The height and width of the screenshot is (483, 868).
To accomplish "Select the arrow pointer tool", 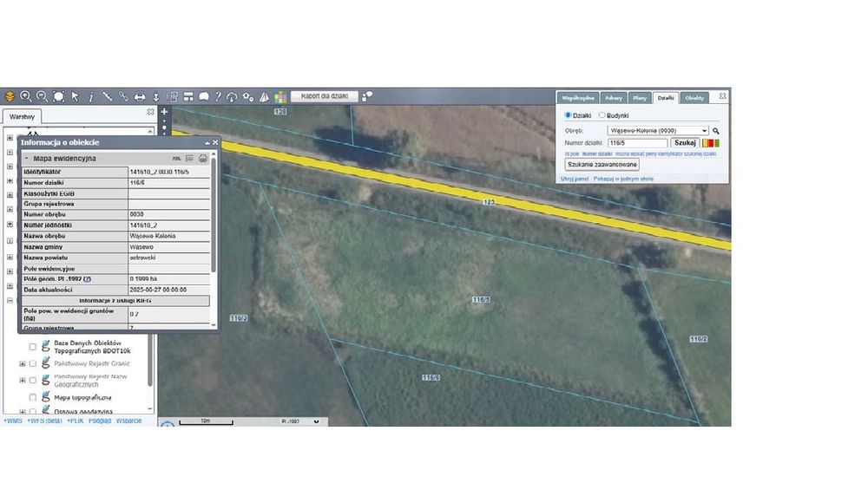I will (75, 96).
